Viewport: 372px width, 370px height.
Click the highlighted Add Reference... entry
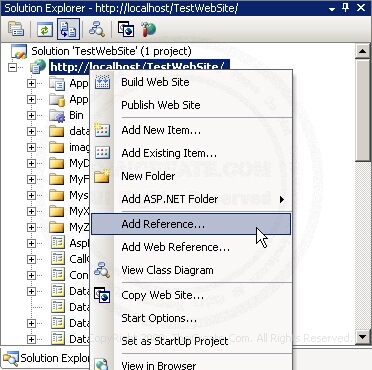click(191, 224)
